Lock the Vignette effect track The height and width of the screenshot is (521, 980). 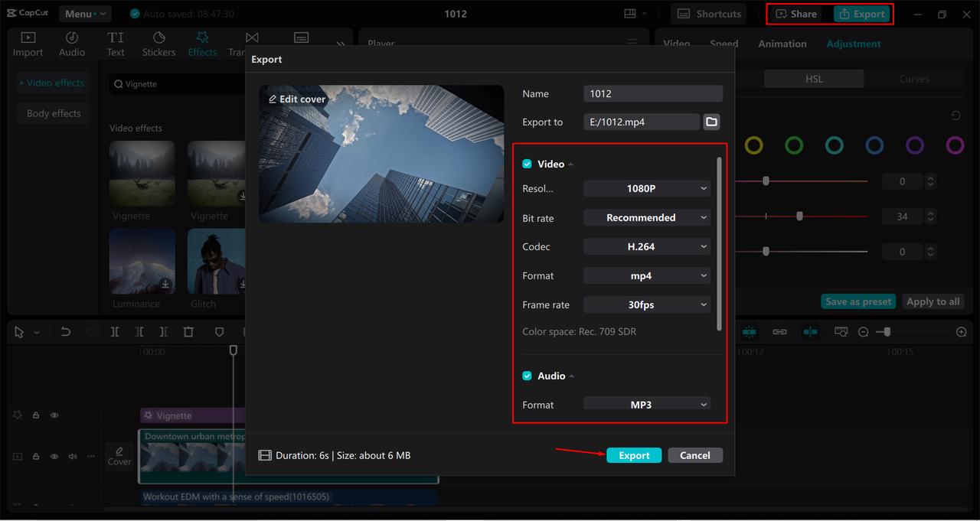(x=36, y=415)
